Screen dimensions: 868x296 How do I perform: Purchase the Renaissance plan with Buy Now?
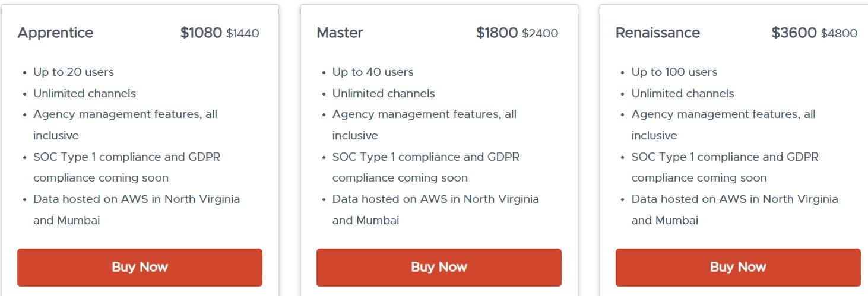(x=737, y=267)
